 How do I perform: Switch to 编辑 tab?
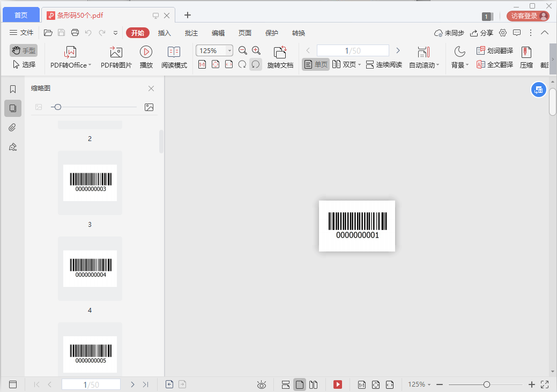click(218, 33)
